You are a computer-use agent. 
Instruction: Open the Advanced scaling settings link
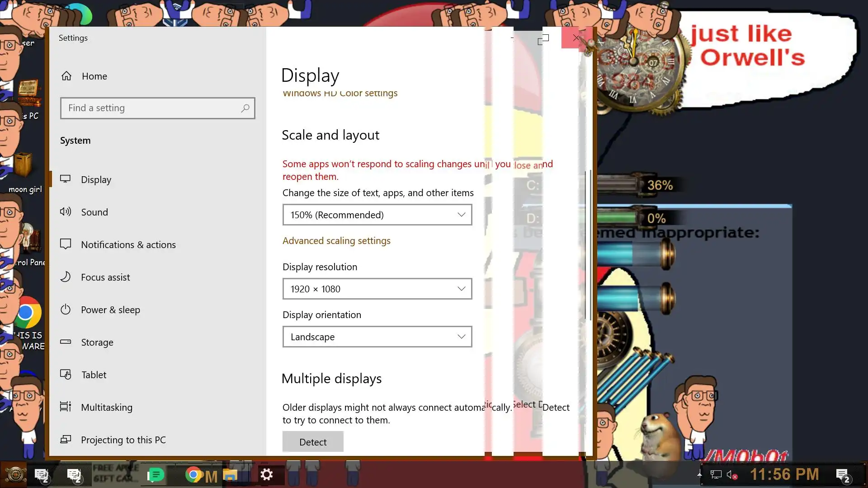click(x=336, y=241)
